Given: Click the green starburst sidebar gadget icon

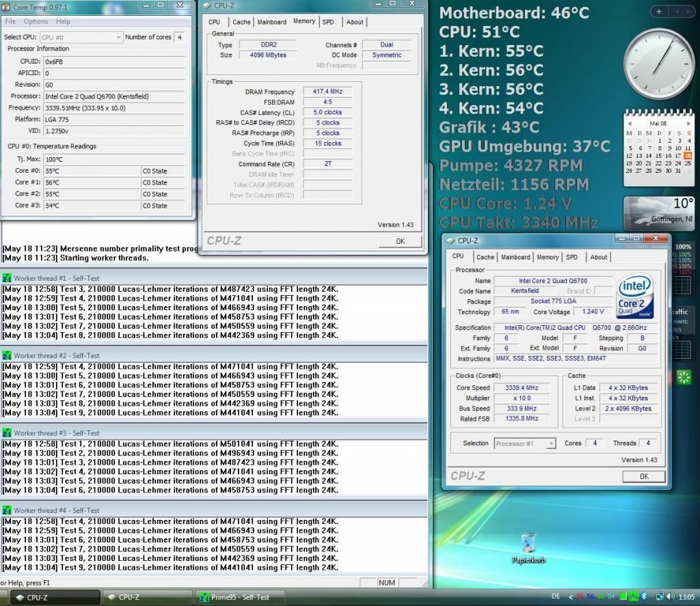Looking at the screenshot, I should point(684,378).
